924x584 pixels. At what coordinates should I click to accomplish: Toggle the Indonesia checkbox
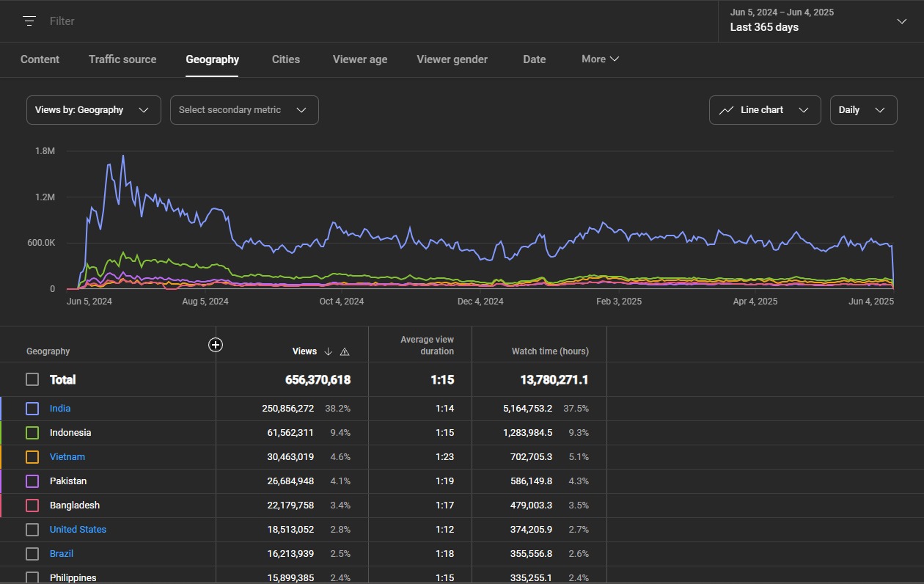tap(32, 433)
